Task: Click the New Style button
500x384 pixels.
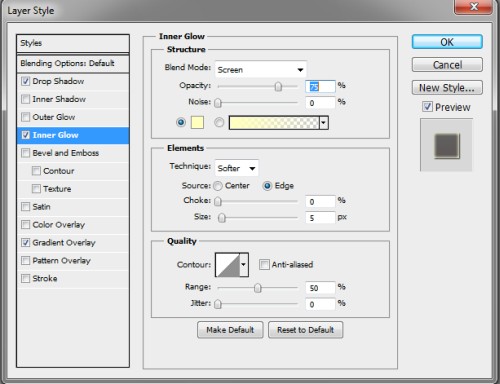Action: click(447, 88)
